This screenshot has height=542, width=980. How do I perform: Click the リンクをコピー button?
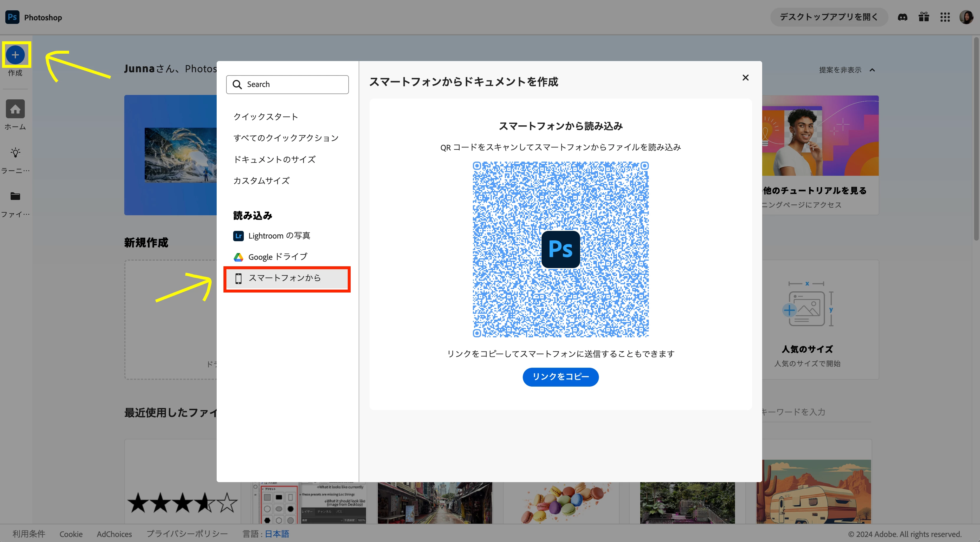(x=560, y=377)
